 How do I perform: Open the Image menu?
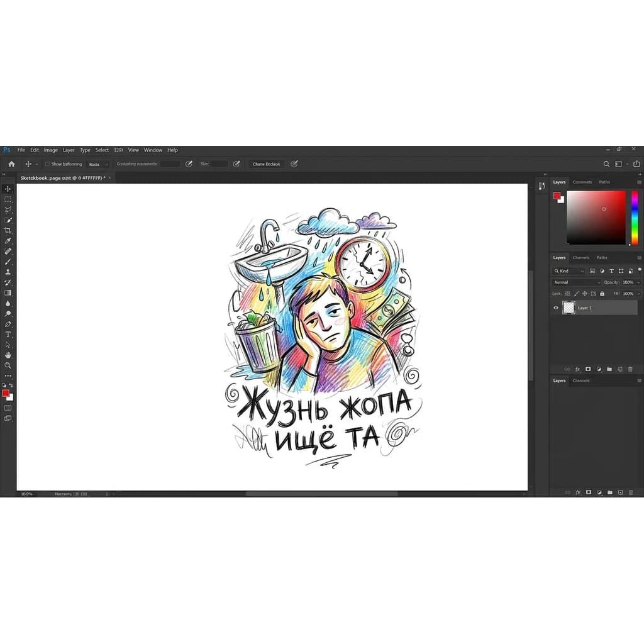tap(51, 150)
